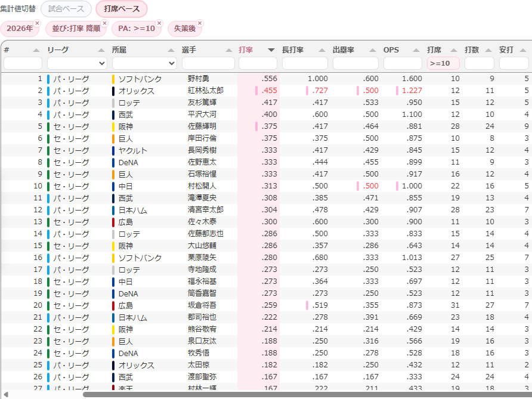Image resolution: width=532 pixels, height=399 pixels.
Task: Click the 打数 filter input
Action: (480, 63)
